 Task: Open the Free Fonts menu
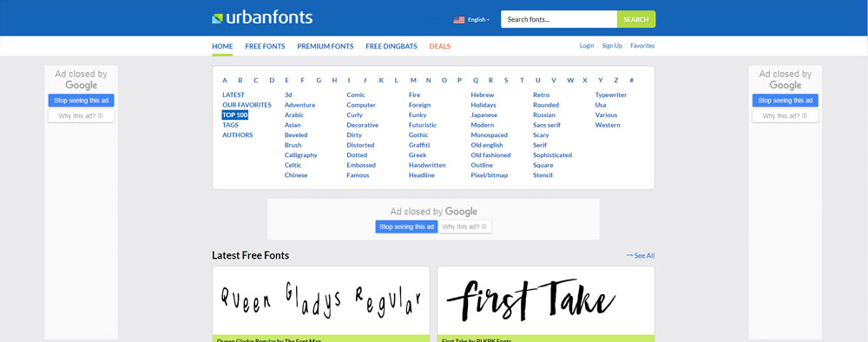coord(265,47)
